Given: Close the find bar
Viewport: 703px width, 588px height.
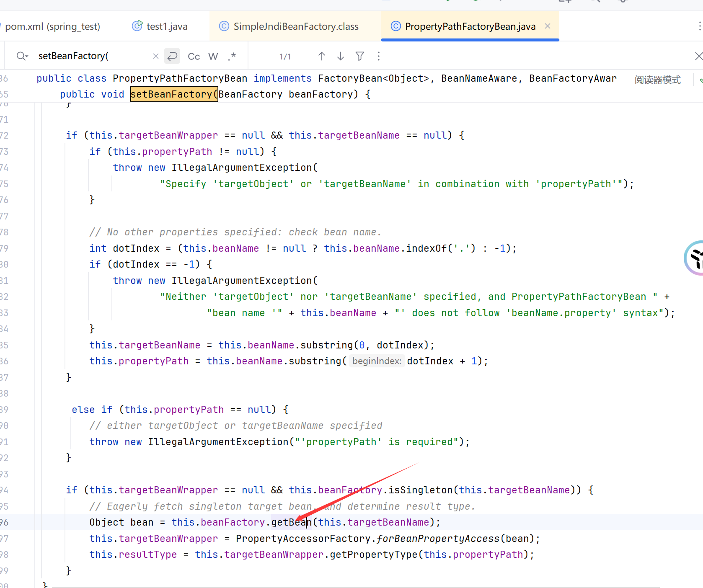Looking at the screenshot, I should coord(698,56).
